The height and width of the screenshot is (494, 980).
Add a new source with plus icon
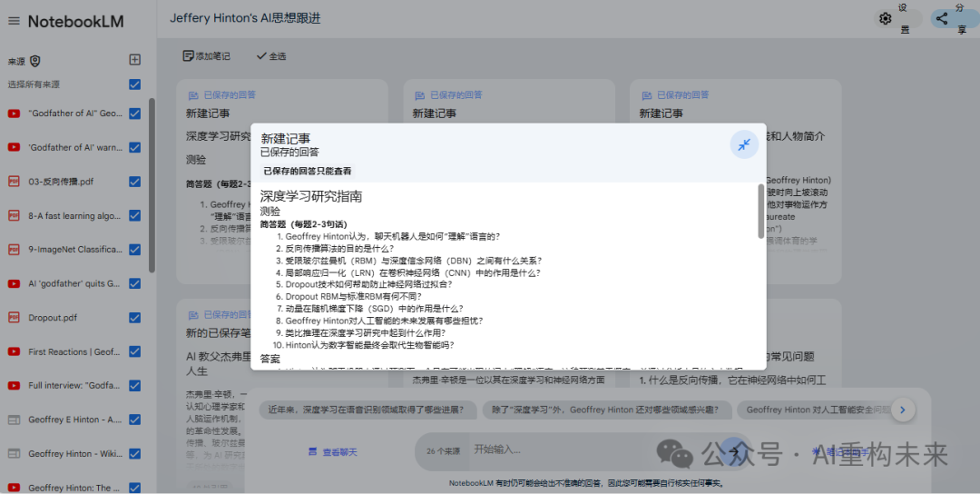(134, 59)
